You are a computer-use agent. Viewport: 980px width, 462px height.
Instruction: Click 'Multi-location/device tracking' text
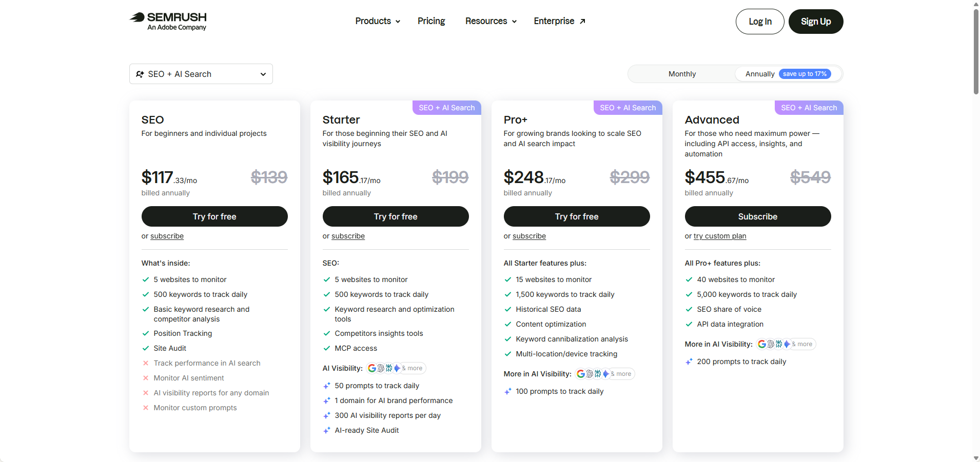pyautogui.click(x=566, y=354)
